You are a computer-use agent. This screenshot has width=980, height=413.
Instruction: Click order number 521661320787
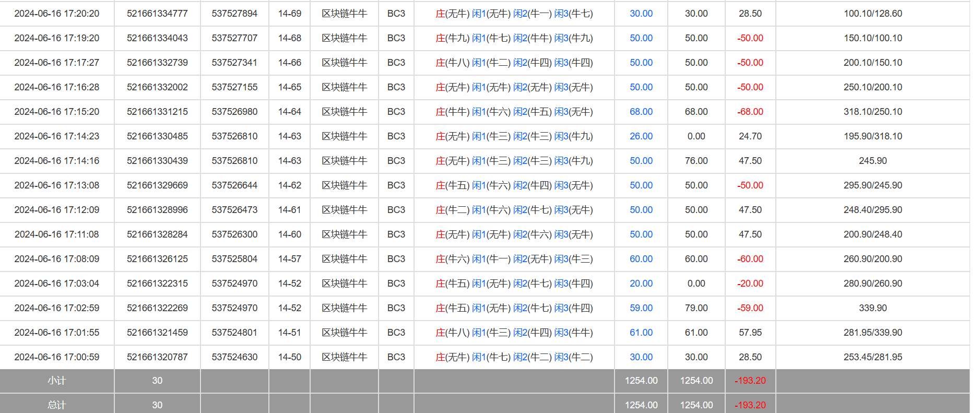coord(157,357)
